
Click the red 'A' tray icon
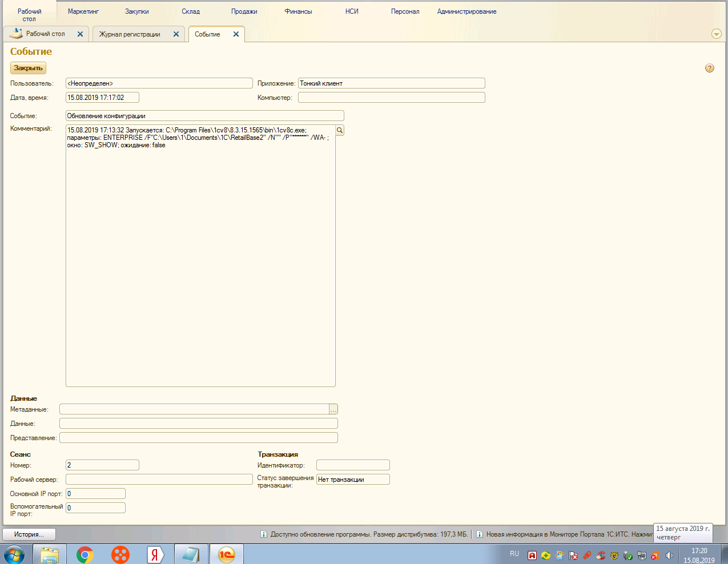coord(532,555)
